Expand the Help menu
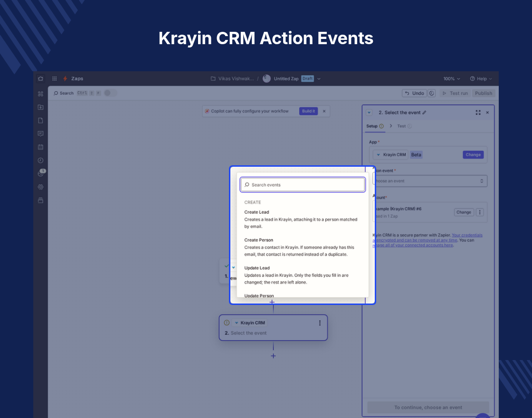 (481, 79)
